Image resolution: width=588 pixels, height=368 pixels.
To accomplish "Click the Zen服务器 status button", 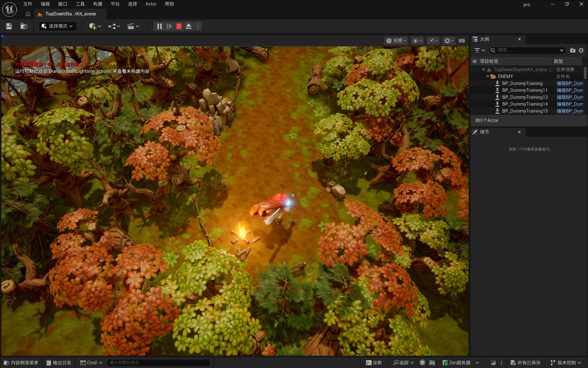I will [x=457, y=363].
